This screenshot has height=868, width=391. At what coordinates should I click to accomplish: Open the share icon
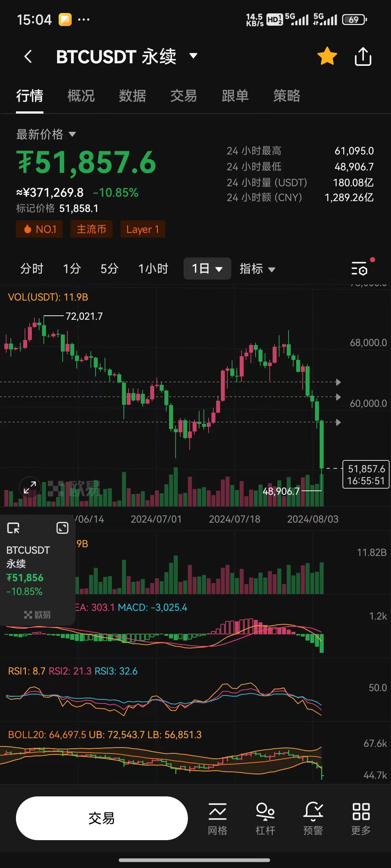(363, 56)
